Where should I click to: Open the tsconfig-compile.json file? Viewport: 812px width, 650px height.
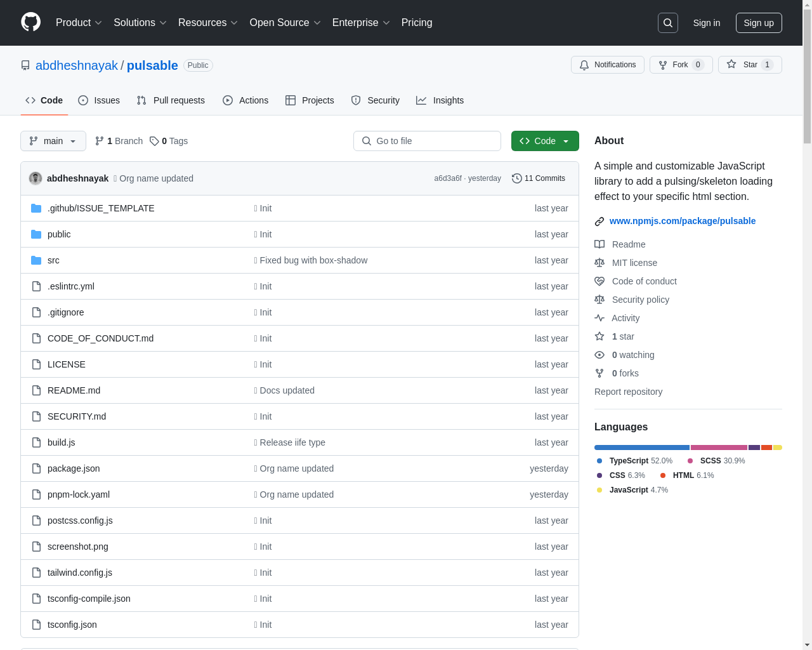click(89, 599)
